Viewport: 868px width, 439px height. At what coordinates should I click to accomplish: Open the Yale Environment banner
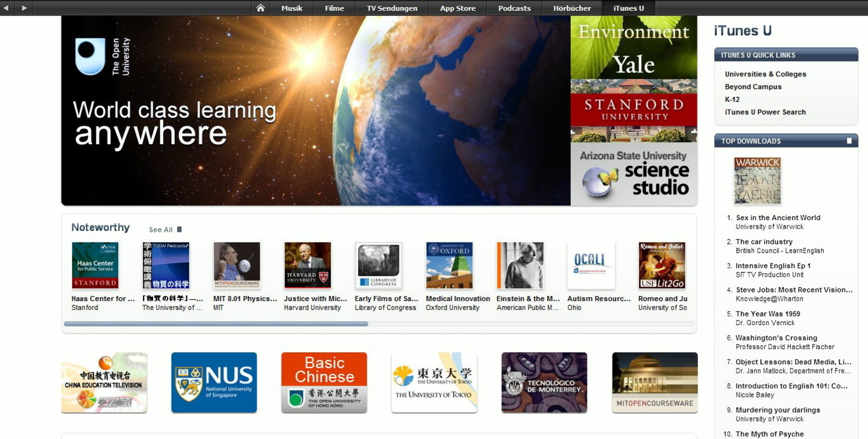(x=634, y=48)
